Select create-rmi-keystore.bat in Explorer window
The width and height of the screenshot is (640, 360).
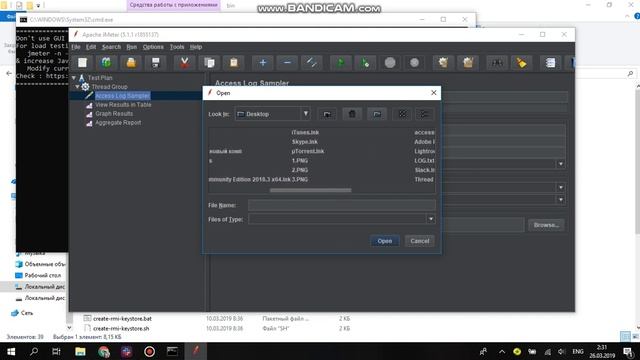[x=122, y=318]
